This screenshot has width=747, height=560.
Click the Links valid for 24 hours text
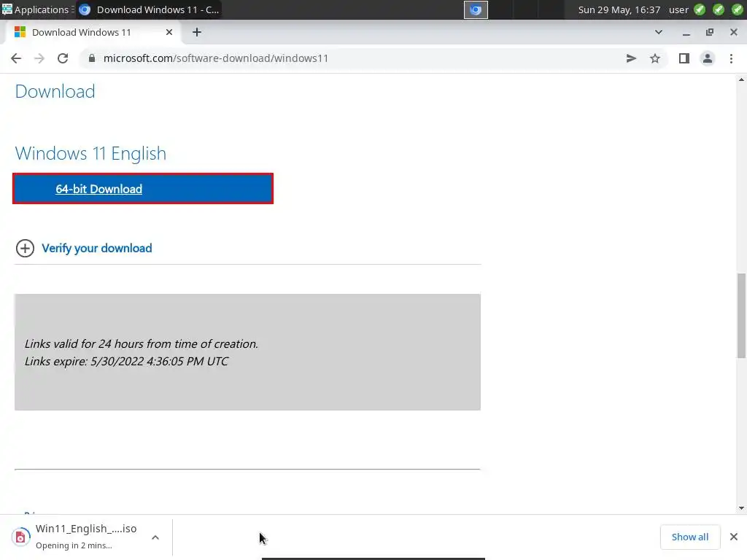pos(141,344)
